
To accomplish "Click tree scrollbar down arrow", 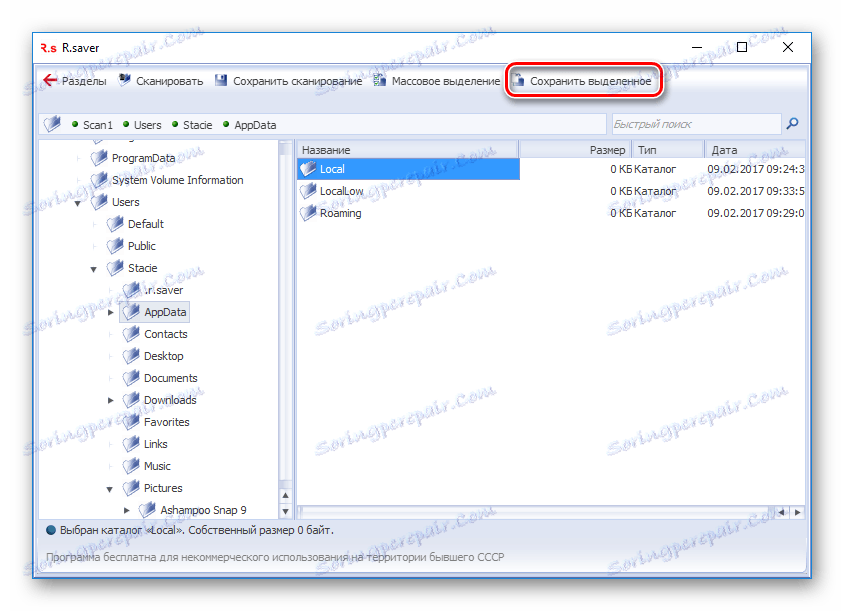I will [285, 511].
